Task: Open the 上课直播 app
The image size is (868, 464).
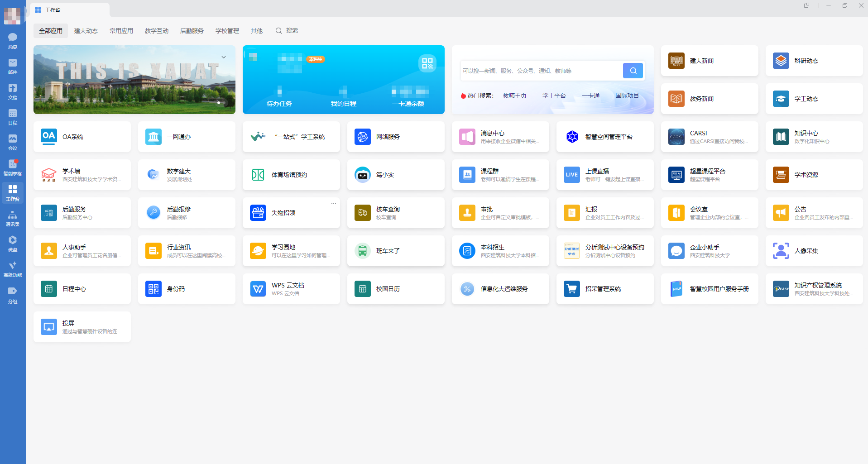Action: pos(604,174)
